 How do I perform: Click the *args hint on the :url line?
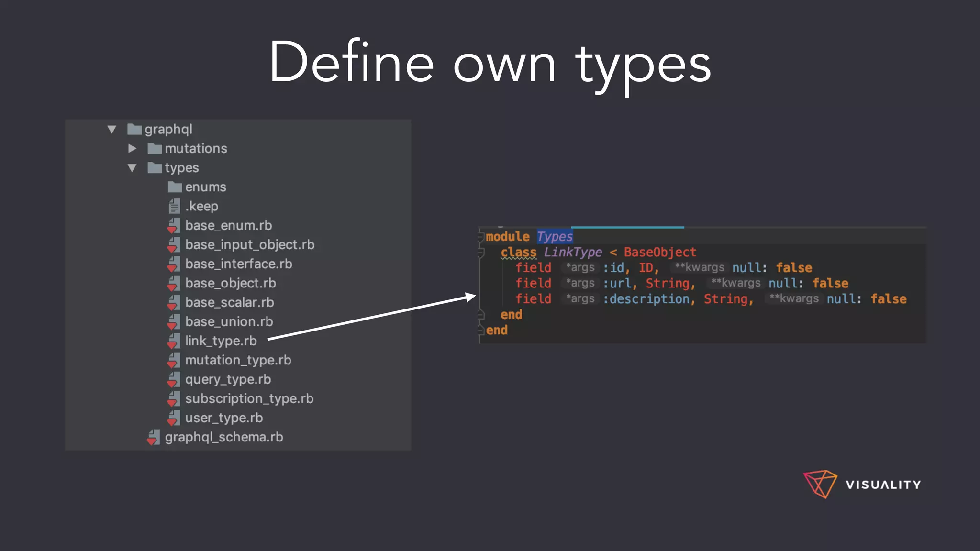pyautogui.click(x=580, y=283)
